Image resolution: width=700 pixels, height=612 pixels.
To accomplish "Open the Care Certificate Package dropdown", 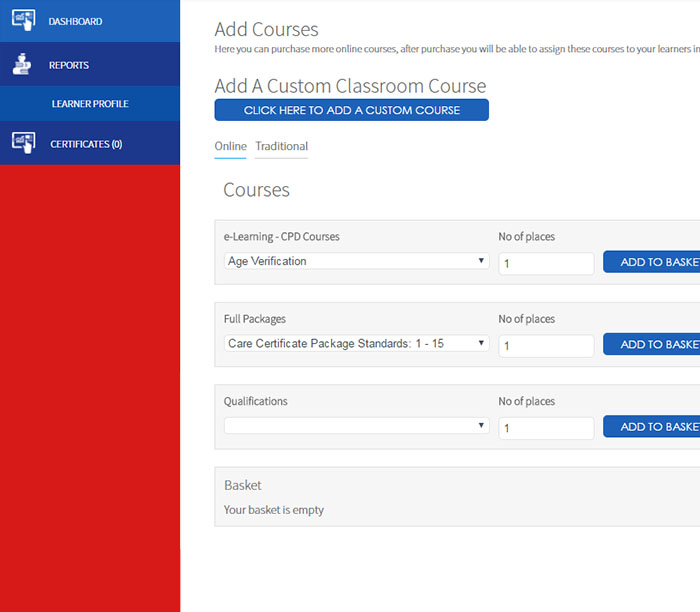I will point(356,343).
